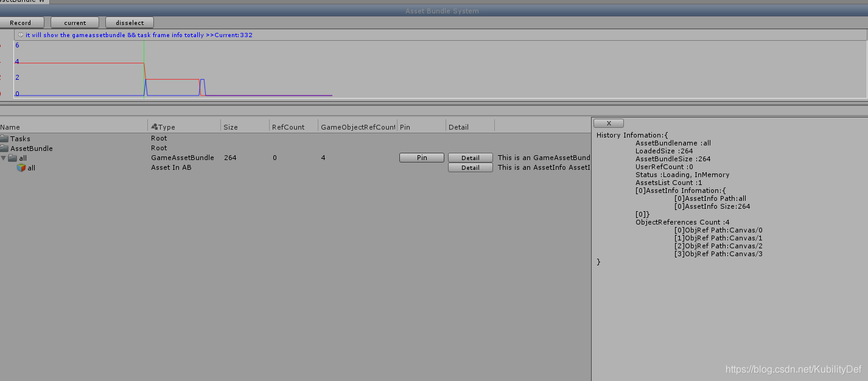Click the Pin column header
The height and width of the screenshot is (381, 868).
tap(421, 127)
